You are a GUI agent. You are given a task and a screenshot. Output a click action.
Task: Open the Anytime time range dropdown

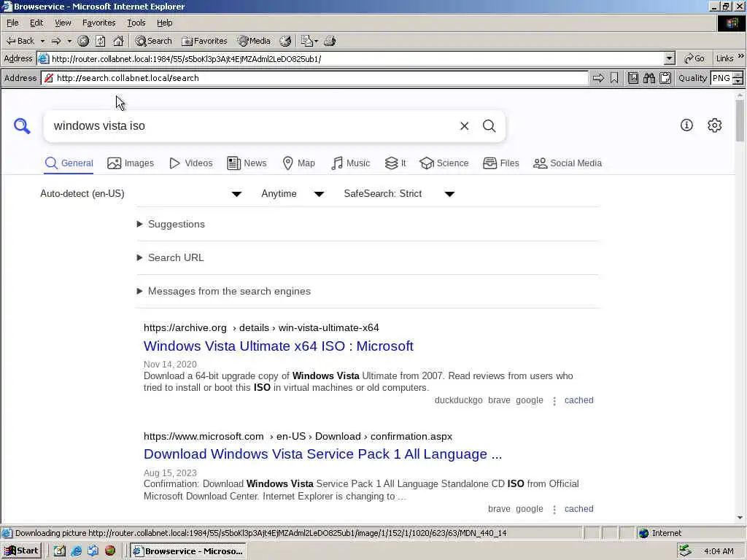point(293,194)
